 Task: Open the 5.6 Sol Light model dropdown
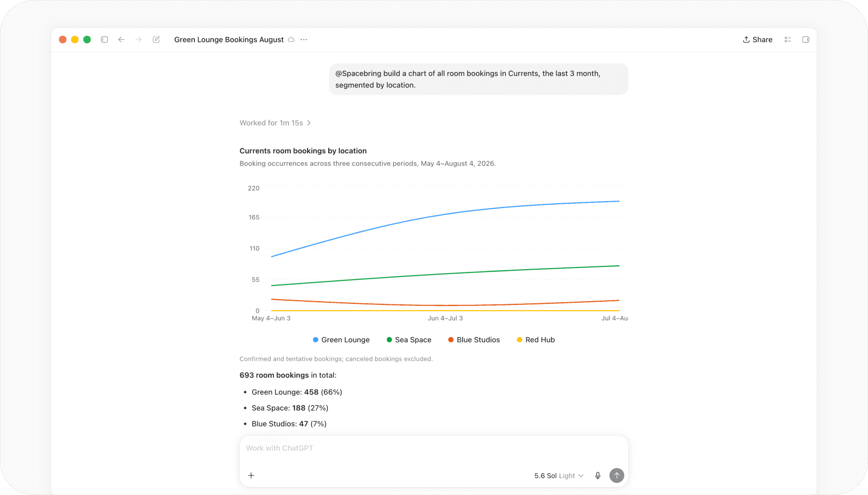click(x=559, y=476)
